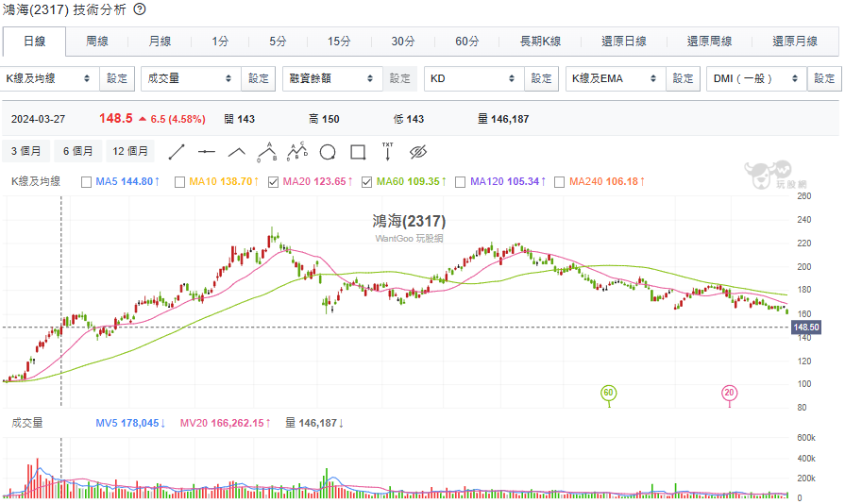Select the trend line drawing tool
The image size is (845, 504).
pyautogui.click(x=177, y=151)
